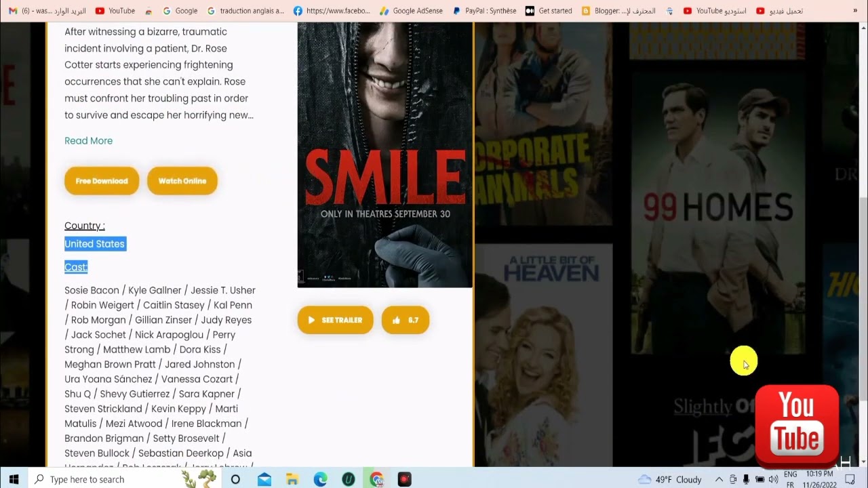
Task: Open the YouTube Studio bookmark
Action: [x=715, y=11]
